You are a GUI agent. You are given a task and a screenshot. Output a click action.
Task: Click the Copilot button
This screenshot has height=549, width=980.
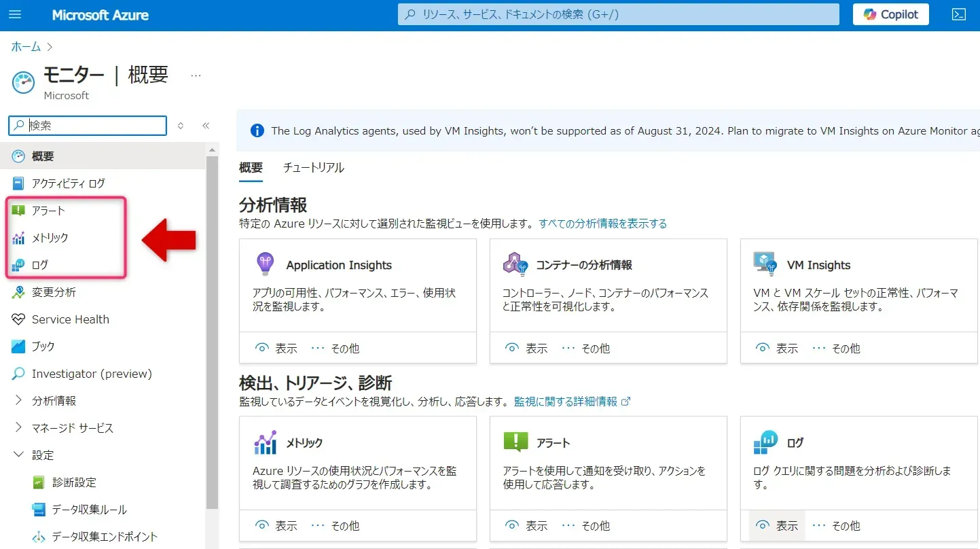point(890,14)
